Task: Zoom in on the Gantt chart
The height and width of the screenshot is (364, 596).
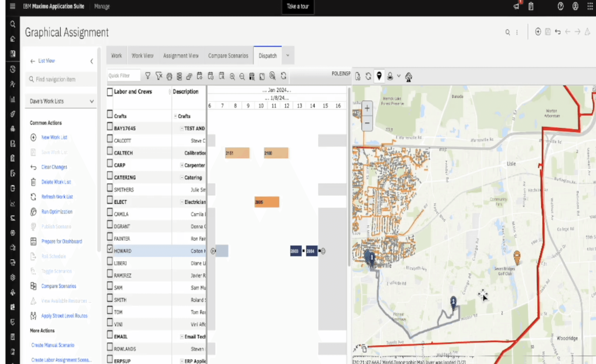Action: coord(232,77)
